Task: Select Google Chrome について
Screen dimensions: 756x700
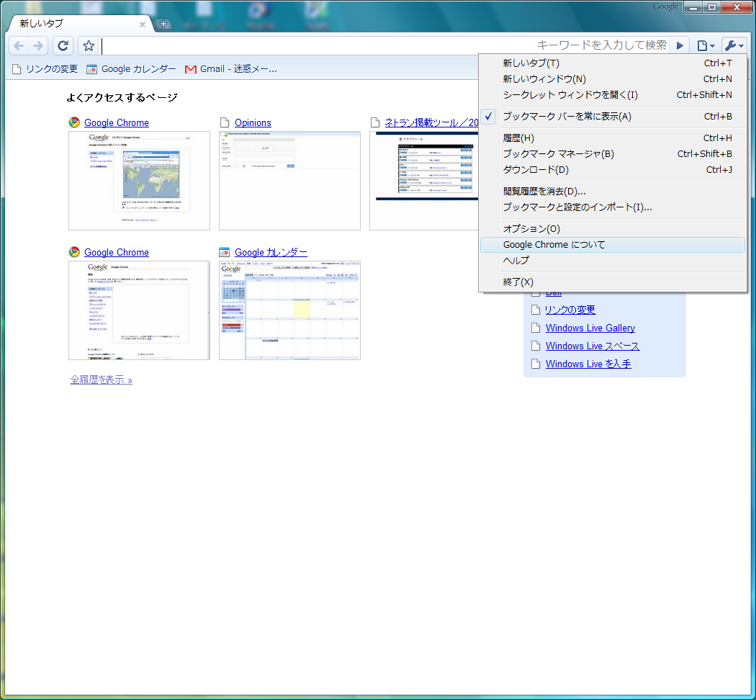Action: click(612, 245)
